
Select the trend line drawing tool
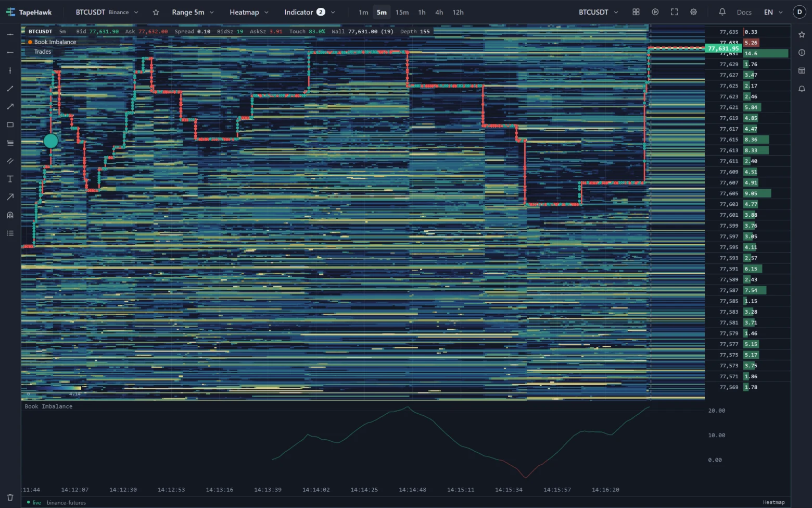[x=10, y=89]
